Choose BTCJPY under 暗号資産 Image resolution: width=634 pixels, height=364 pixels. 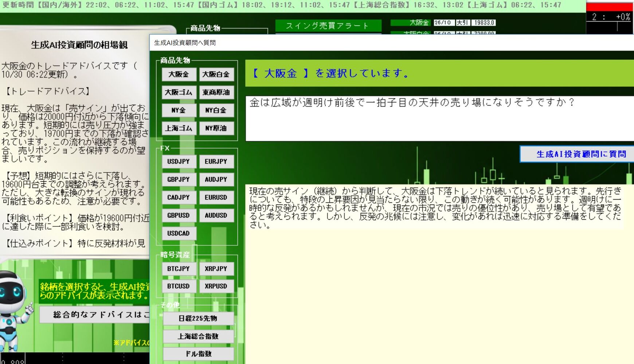pyautogui.click(x=179, y=269)
